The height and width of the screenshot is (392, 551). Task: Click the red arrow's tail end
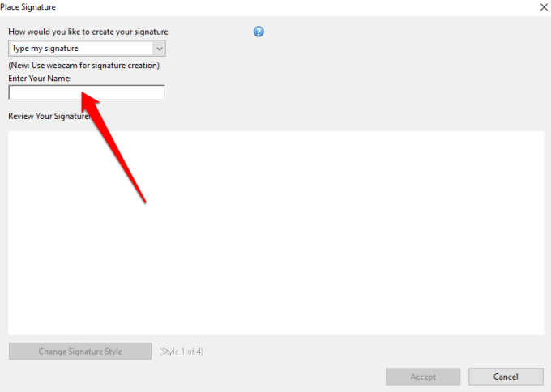tap(144, 202)
